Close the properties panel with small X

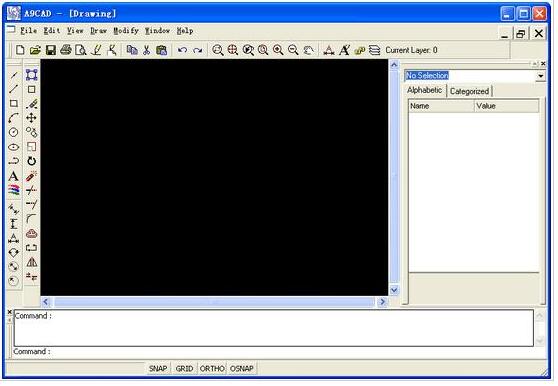click(x=543, y=64)
